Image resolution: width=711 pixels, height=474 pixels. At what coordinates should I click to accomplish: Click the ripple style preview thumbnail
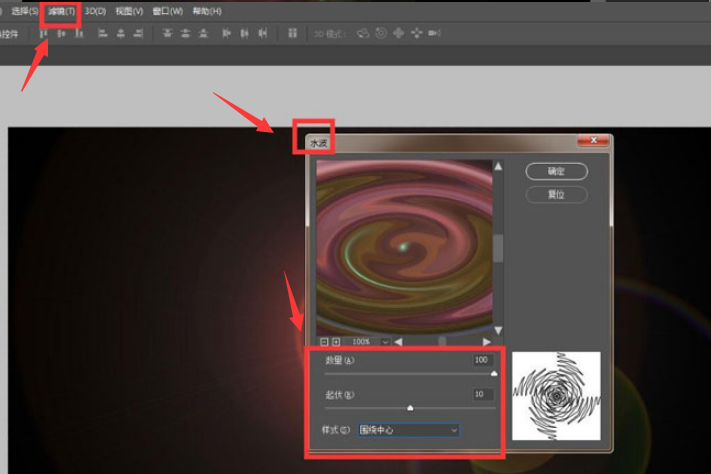556,396
